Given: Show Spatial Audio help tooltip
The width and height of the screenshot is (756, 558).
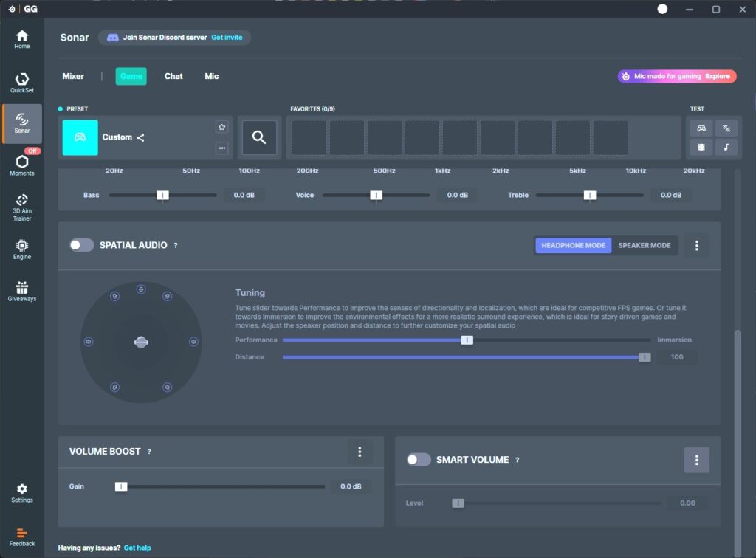Looking at the screenshot, I should 176,245.
